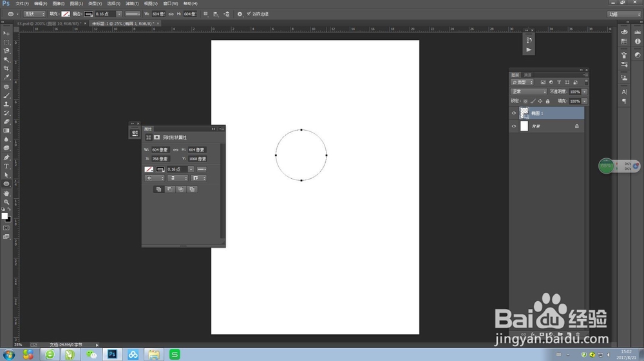The image size is (644, 361).
Task: Open the Layer menu
Action: [x=77, y=3]
